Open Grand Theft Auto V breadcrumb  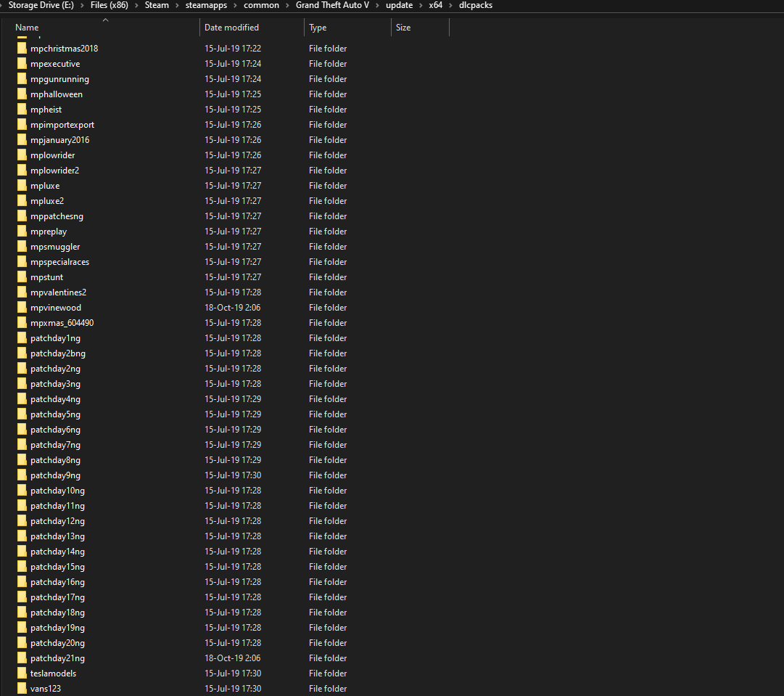tap(332, 5)
